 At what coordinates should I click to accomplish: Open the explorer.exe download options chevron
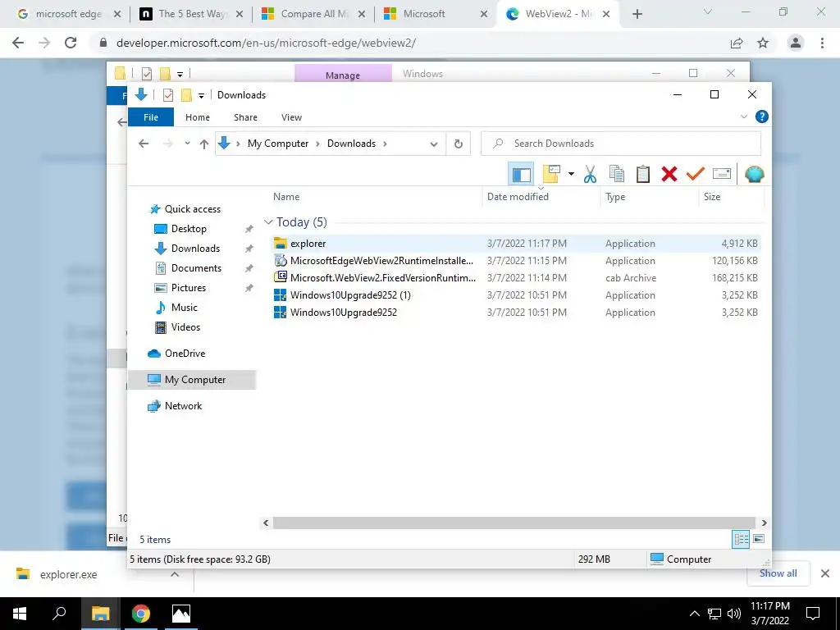pos(175,574)
